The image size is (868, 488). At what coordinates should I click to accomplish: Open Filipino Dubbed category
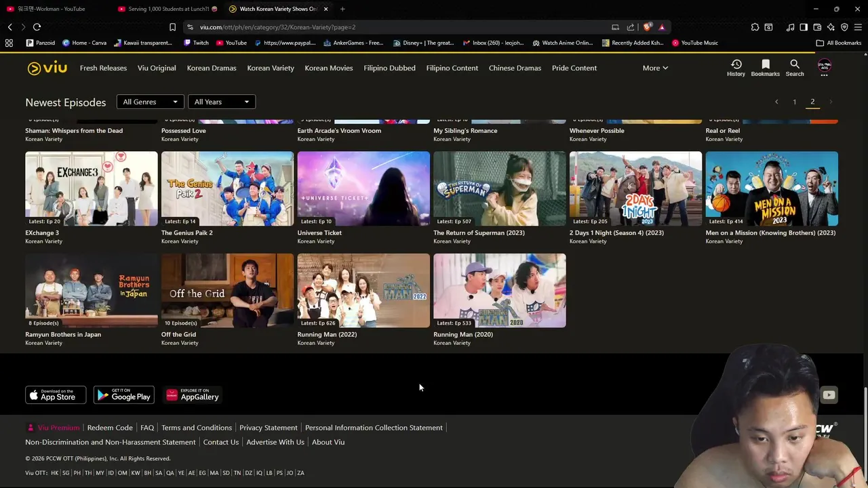[x=389, y=68]
